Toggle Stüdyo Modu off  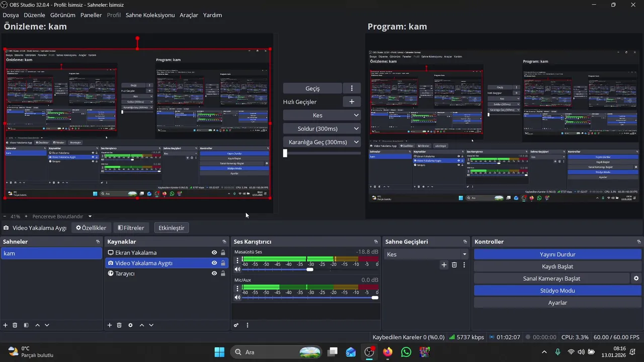click(x=557, y=291)
